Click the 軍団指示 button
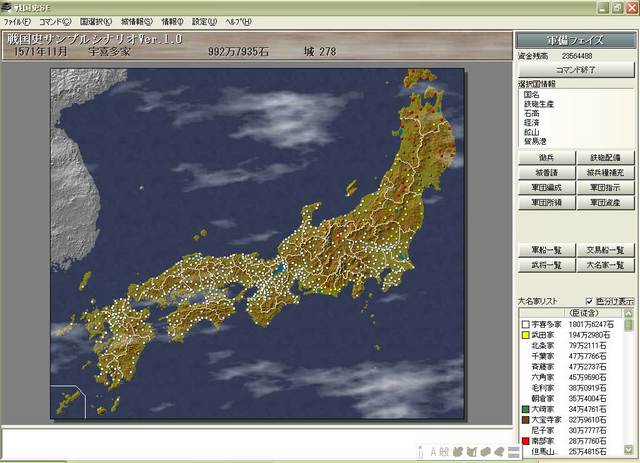Screen dimensions: 640x463 point(605,188)
